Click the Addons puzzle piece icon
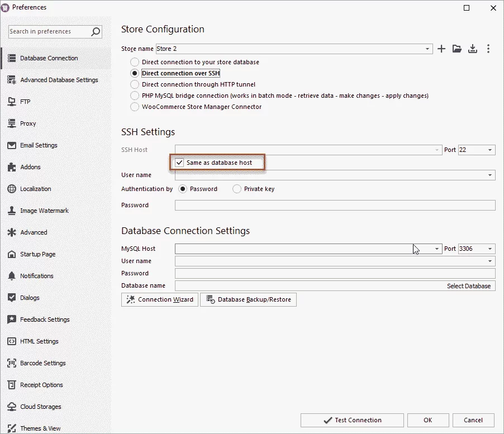 pyautogui.click(x=12, y=167)
